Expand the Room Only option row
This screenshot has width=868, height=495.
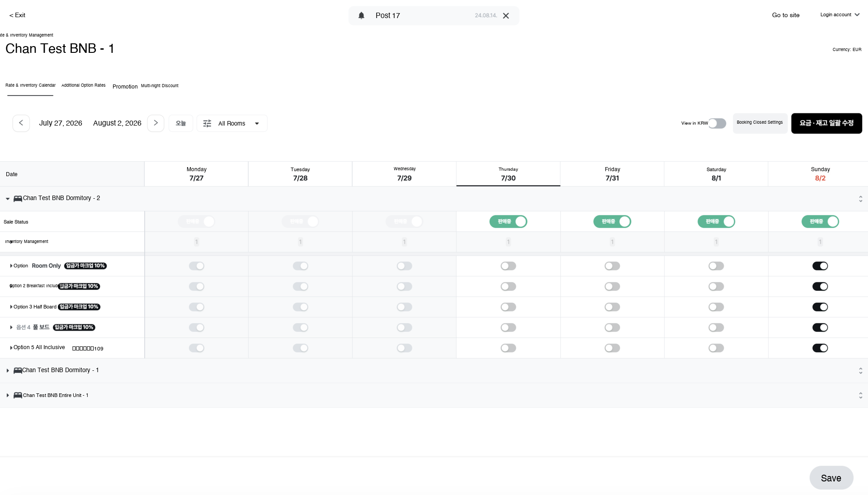(x=11, y=266)
